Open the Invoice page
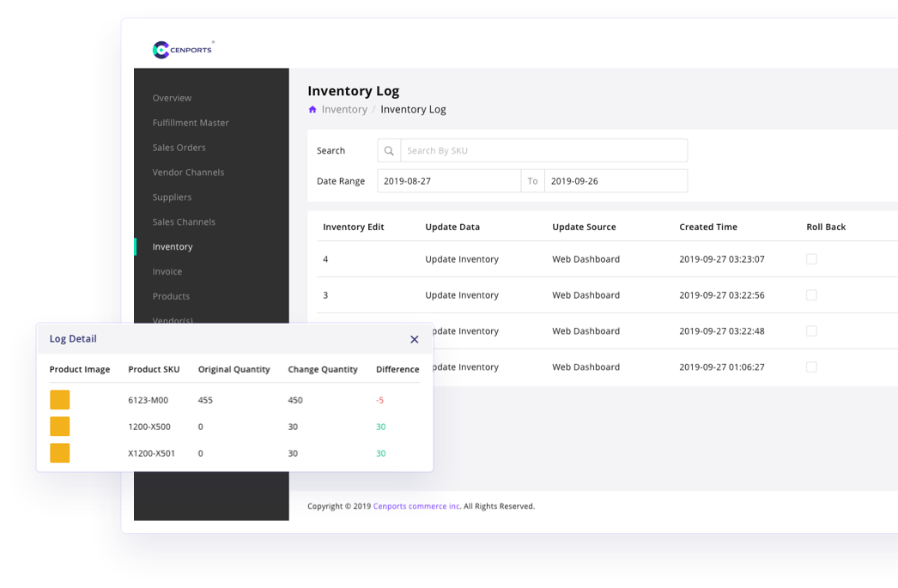The width and height of the screenshot is (898, 588). tap(167, 271)
